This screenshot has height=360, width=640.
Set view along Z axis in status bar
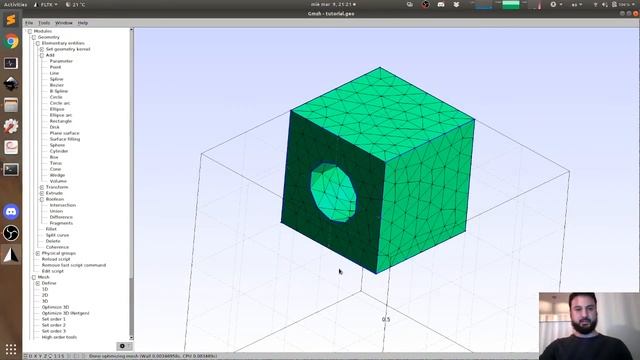click(45, 356)
